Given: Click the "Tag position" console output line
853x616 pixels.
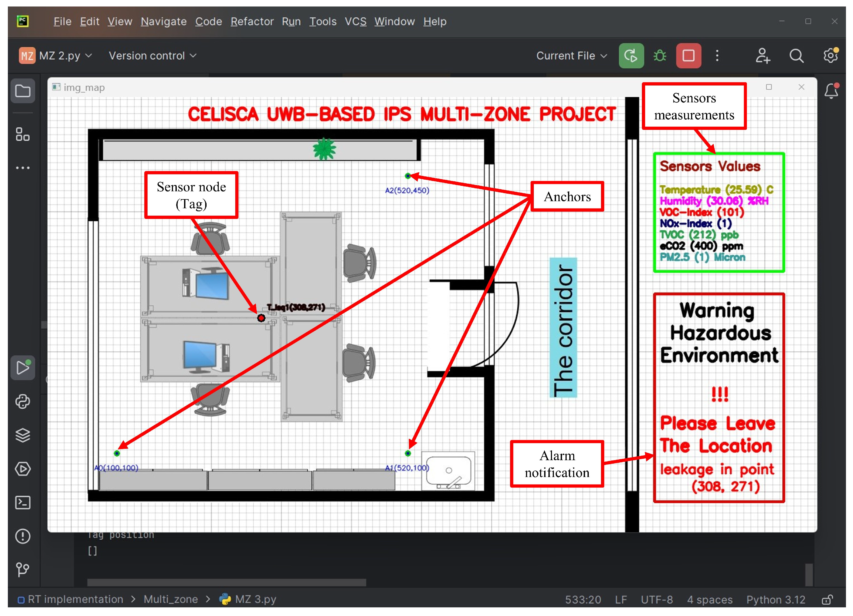Looking at the screenshot, I should 121,535.
